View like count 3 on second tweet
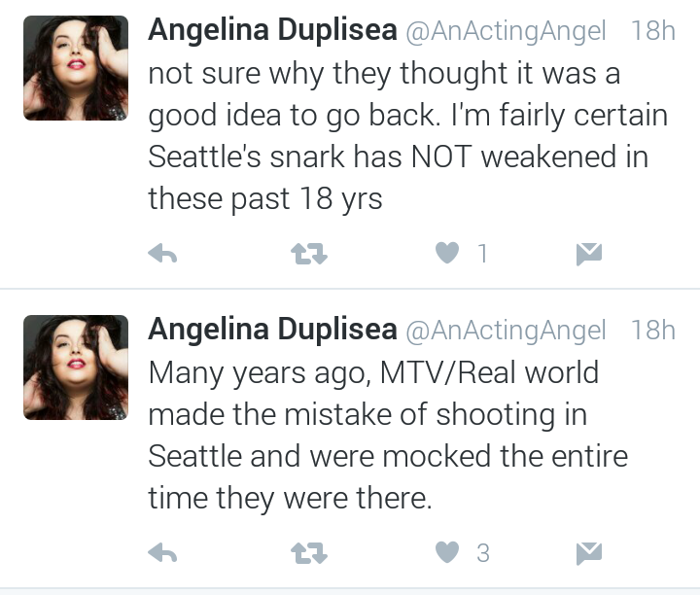Viewport: 700px width, 595px height. click(483, 553)
